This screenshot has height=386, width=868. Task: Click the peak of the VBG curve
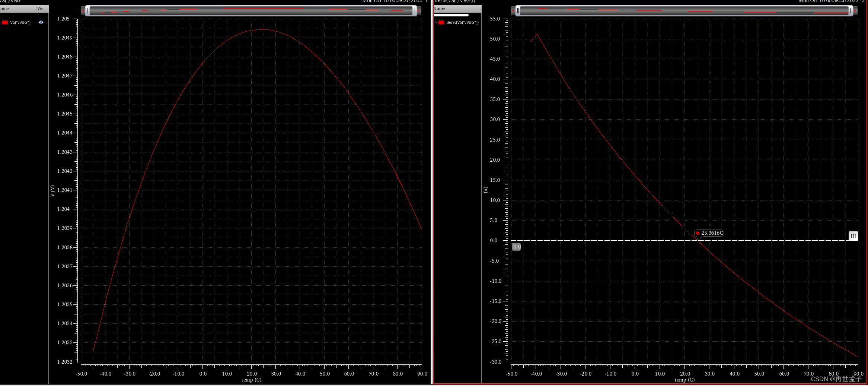point(264,29)
